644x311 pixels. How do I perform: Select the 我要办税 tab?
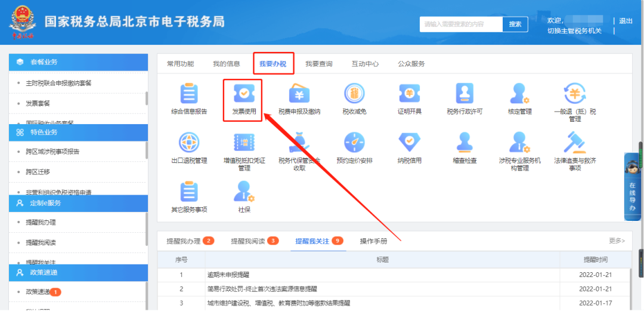tap(273, 64)
